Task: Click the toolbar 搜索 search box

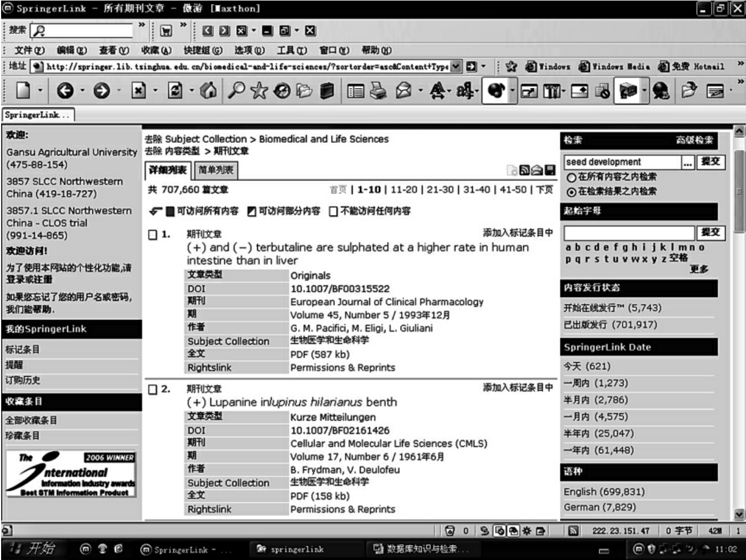Action: tap(82, 31)
